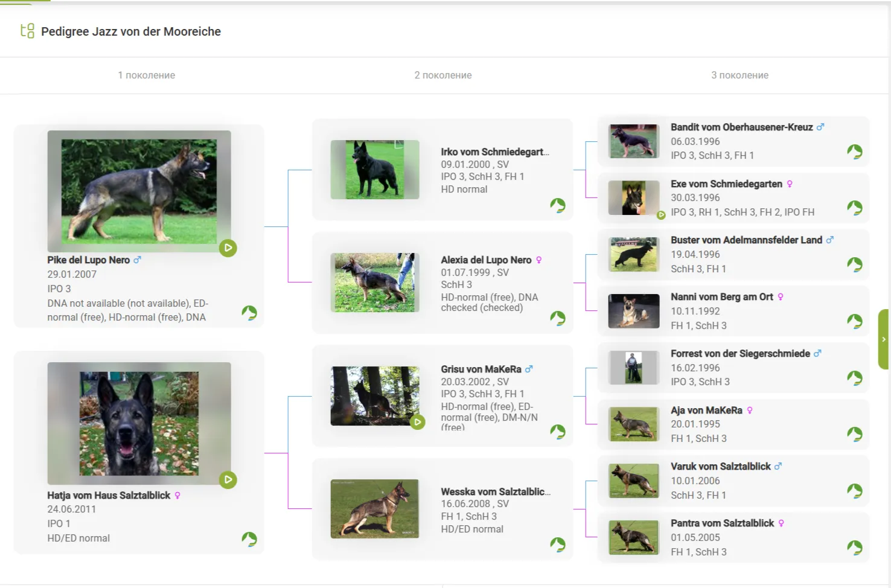Click green leaf icon on Irko vom Schmiedegarten card

tap(558, 205)
